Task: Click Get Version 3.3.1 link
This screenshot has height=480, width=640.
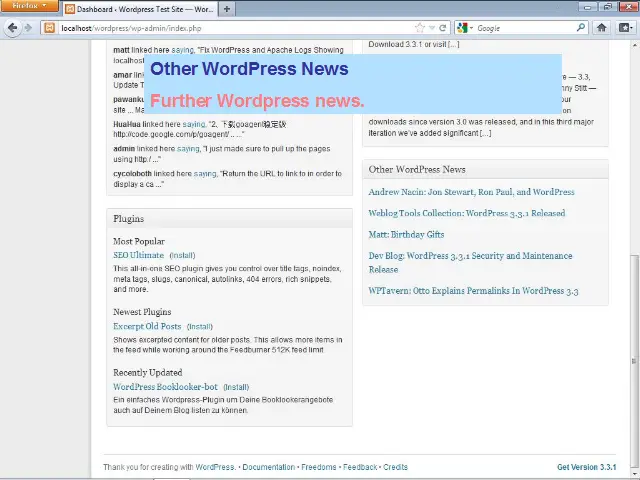Action: point(587,467)
